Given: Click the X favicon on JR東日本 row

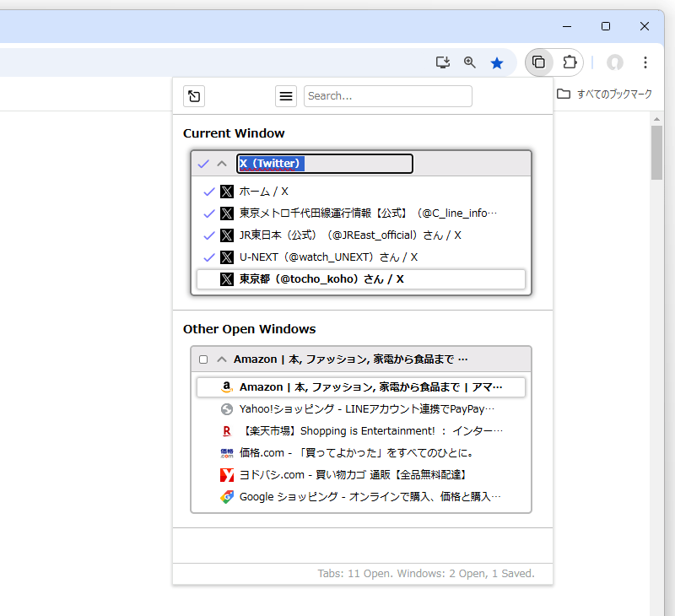Looking at the screenshot, I should 227,235.
